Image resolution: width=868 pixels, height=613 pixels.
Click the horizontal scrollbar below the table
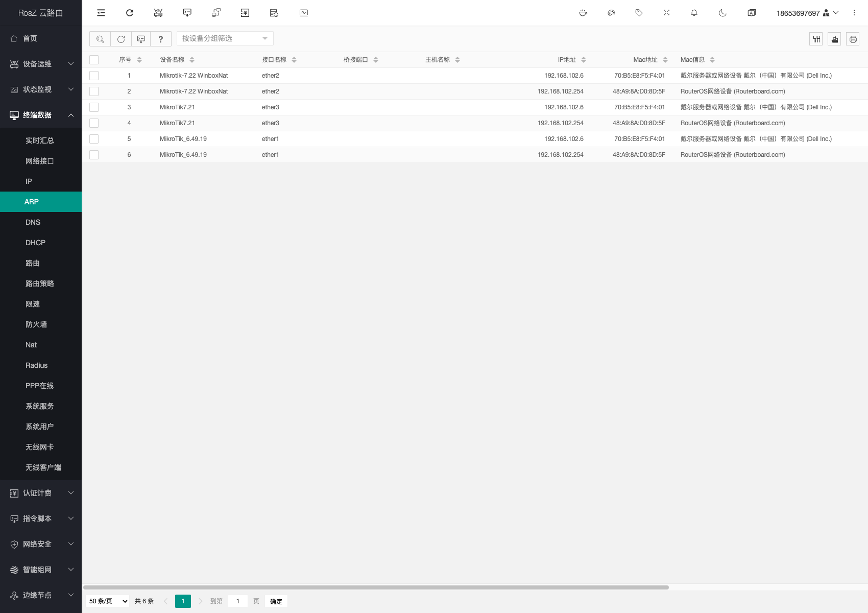376,587
